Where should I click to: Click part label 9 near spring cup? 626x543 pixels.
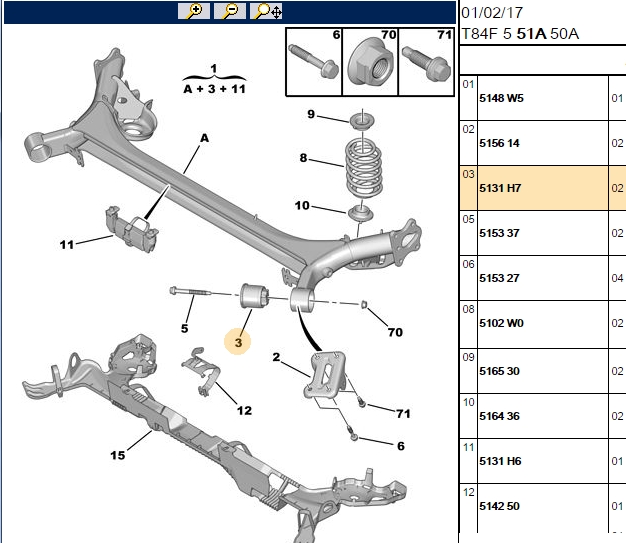[311, 114]
